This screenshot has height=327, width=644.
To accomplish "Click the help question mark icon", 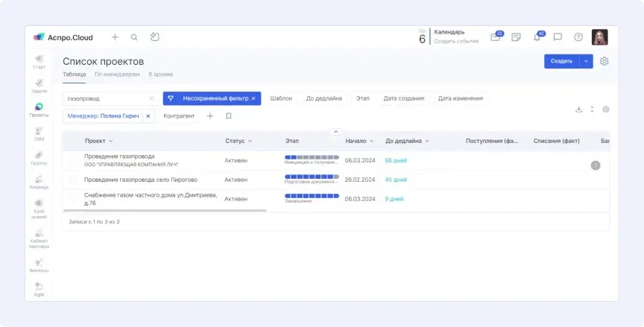I will pos(578,37).
